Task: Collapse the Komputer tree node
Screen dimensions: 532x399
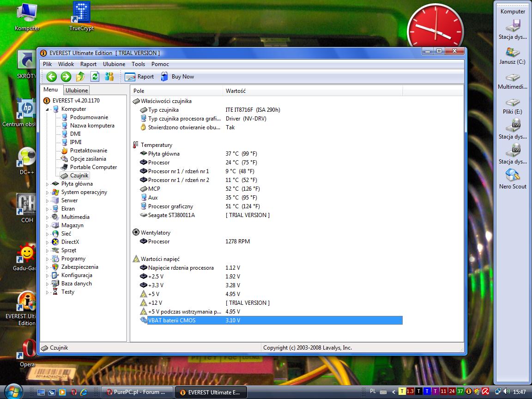Action: point(47,109)
